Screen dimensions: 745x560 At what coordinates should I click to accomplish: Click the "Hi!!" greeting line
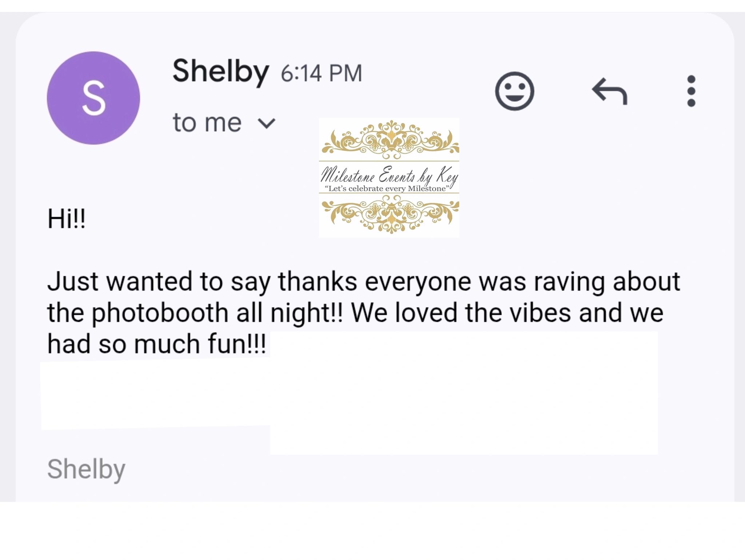pos(67,219)
